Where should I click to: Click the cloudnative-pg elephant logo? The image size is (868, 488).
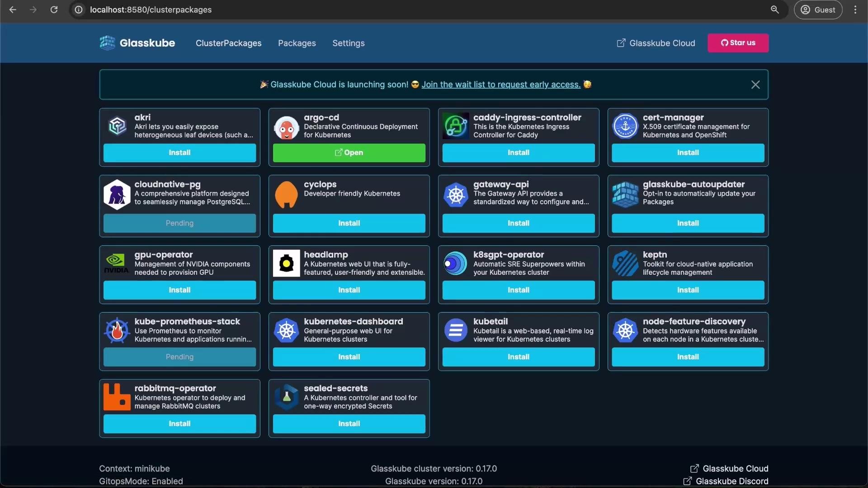coord(117,195)
